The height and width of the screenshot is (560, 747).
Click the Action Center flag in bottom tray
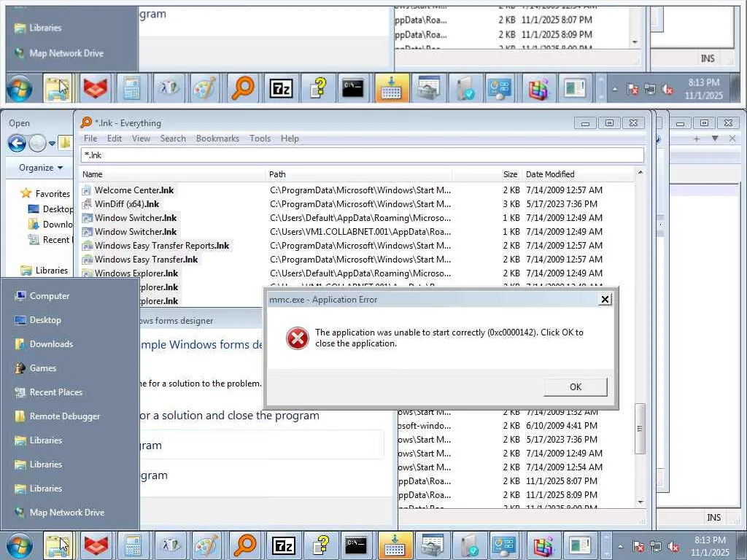tap(638, 547)
